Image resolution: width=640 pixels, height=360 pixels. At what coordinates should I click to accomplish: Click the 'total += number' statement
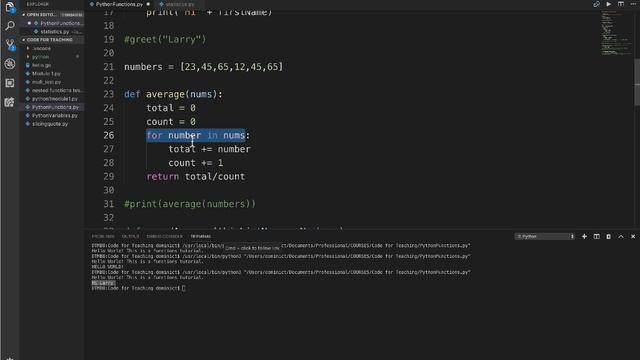tap(209, 149)
